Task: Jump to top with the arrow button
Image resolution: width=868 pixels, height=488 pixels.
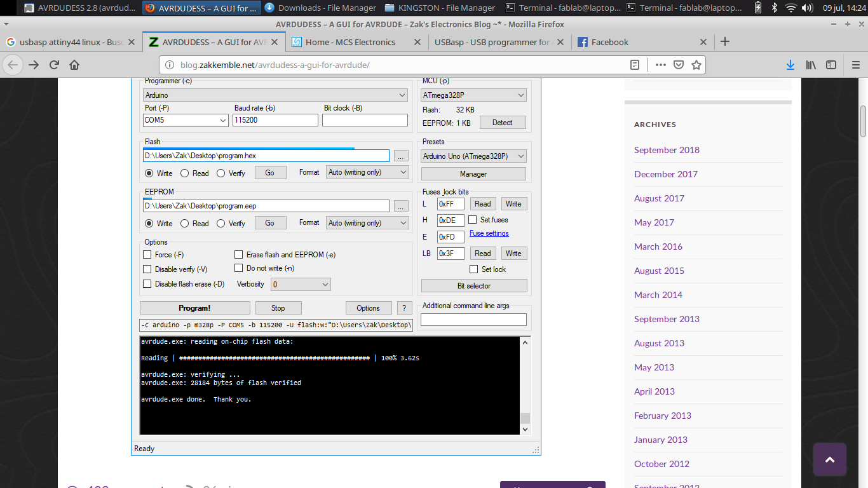Action: click(x=830, y=459)
